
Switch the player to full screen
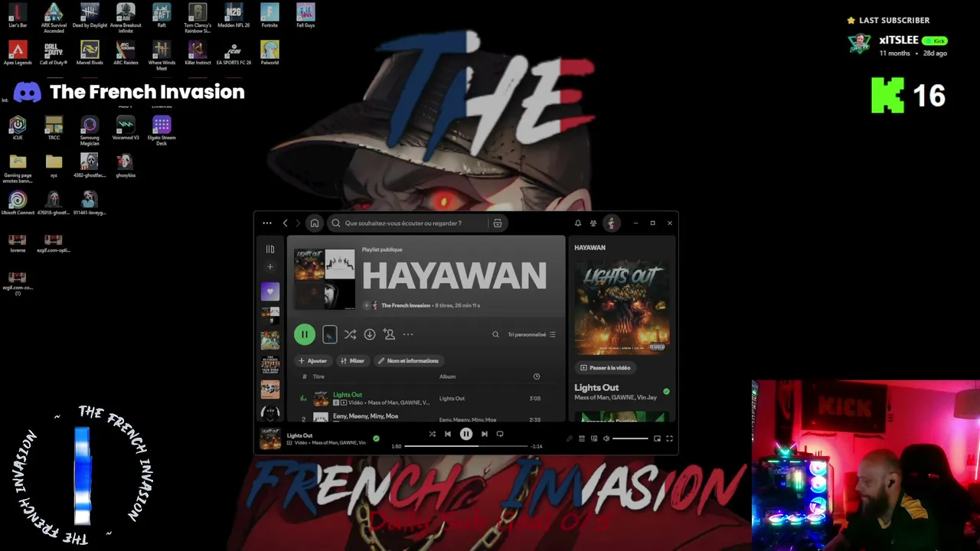[x=669, y=439]
